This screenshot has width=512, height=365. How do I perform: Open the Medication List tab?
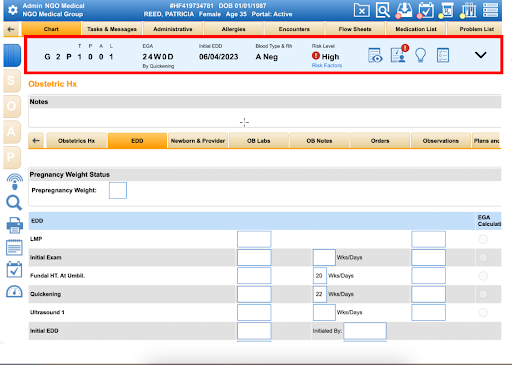coord(416,29)
